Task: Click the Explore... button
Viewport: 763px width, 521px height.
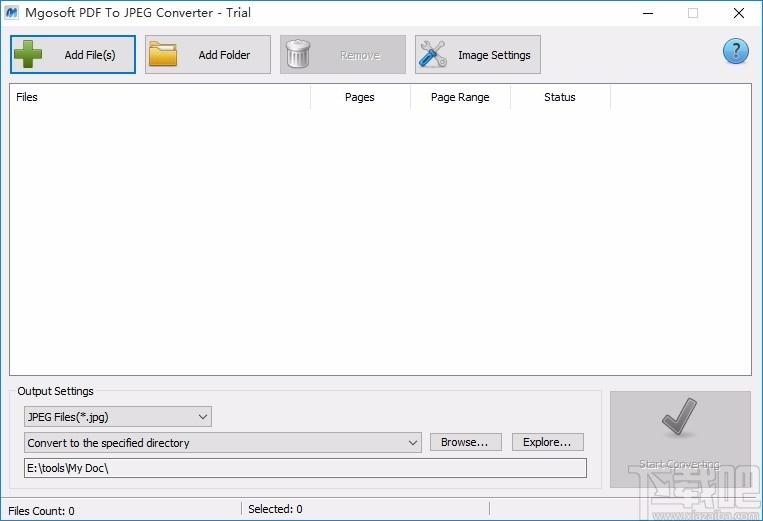Action: coord(547,442)
